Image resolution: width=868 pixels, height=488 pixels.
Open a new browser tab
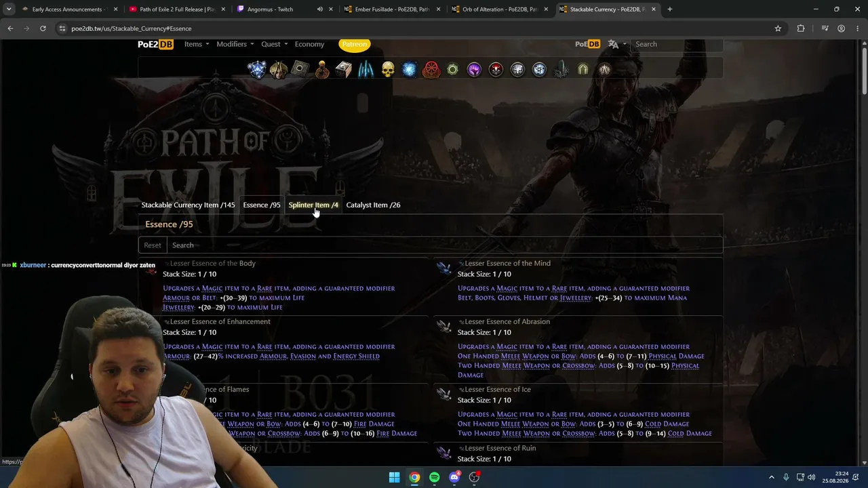click(x=670, y=9)
